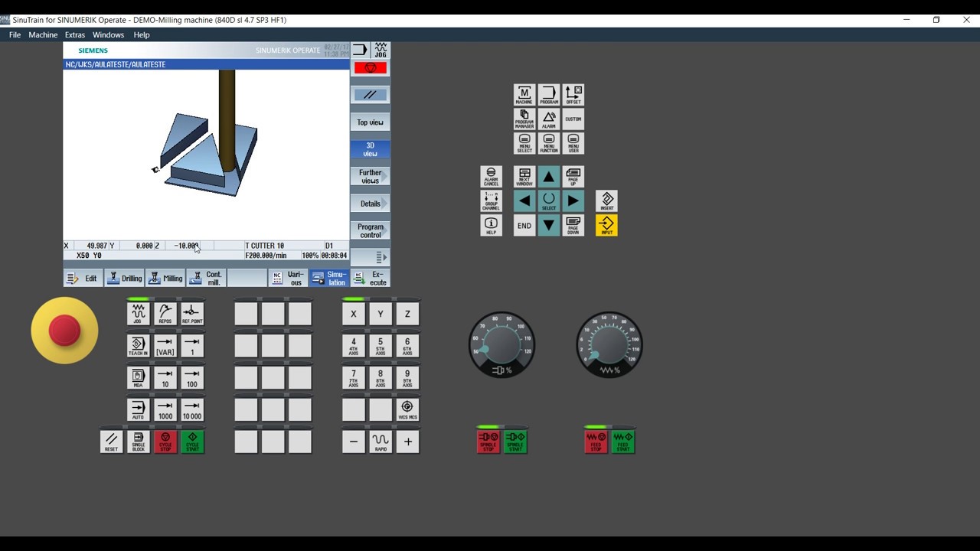
Task: Expand the Further views softkey
Action: point(371,177)
